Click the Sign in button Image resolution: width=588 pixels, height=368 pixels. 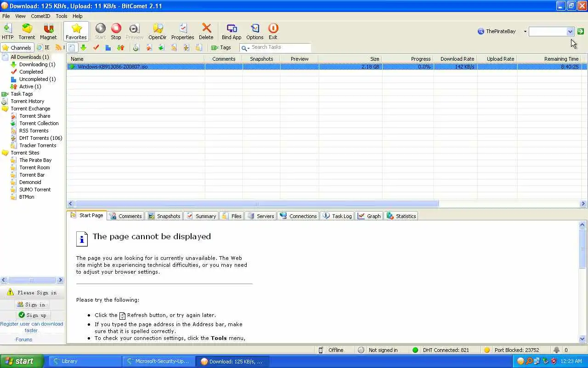tap(32, 305)
